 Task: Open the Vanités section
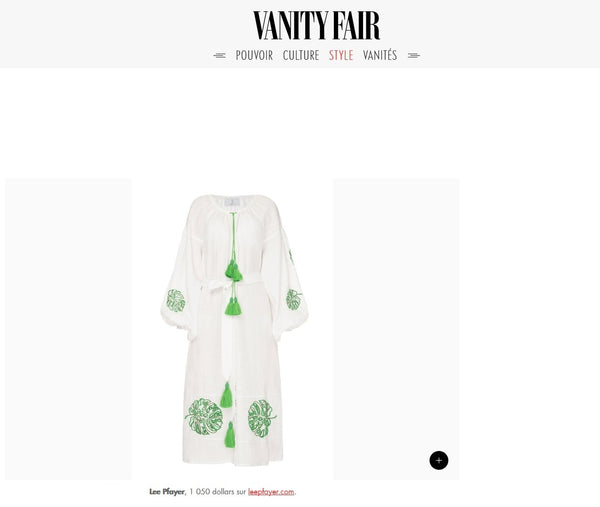(x=380, y=55)
